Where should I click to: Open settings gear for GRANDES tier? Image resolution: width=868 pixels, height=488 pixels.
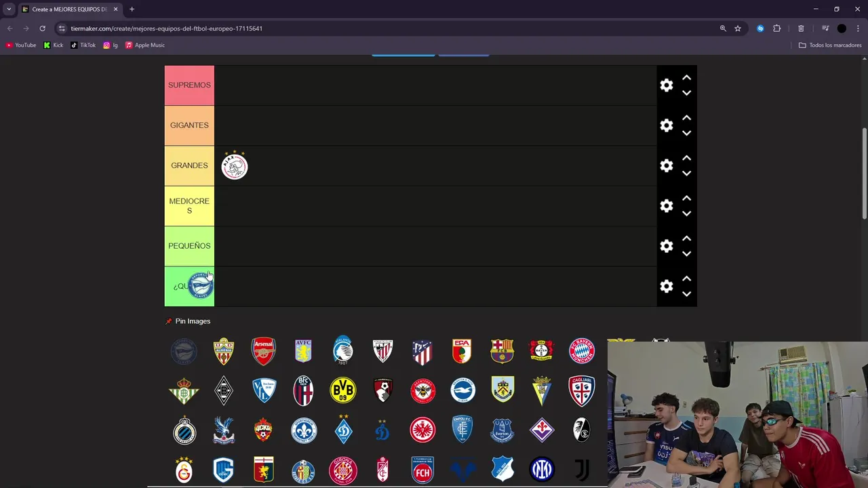(x=667, y=165)
